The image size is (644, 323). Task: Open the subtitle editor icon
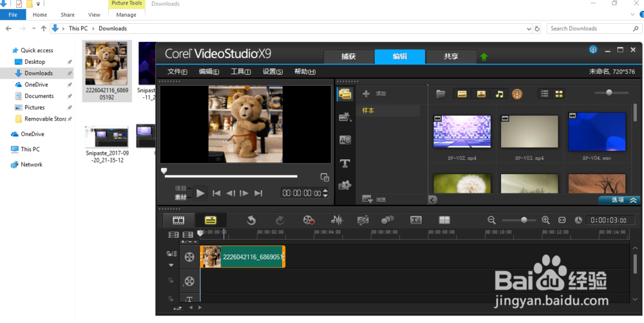point(416,220)
